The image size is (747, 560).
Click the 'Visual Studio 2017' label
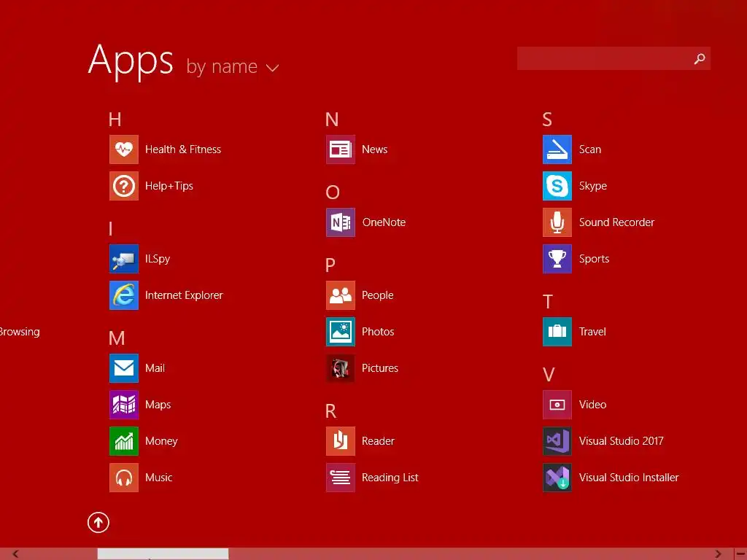pos(622,441)
